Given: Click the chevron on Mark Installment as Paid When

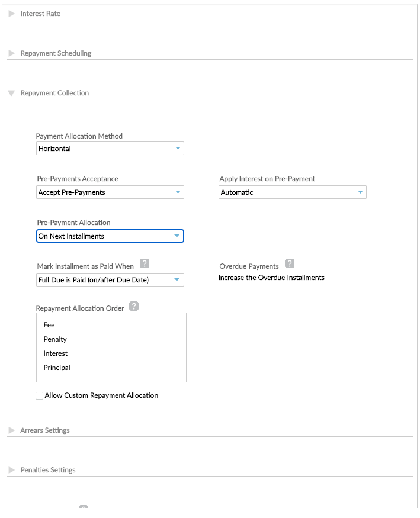Looking at the screenshot, I should click(x=177, y=279).
